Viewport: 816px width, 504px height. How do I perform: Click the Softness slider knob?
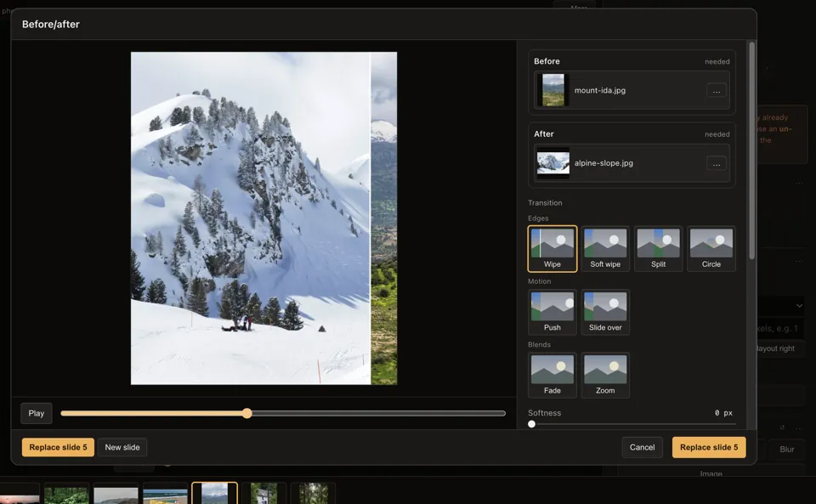tap(531, 424)
